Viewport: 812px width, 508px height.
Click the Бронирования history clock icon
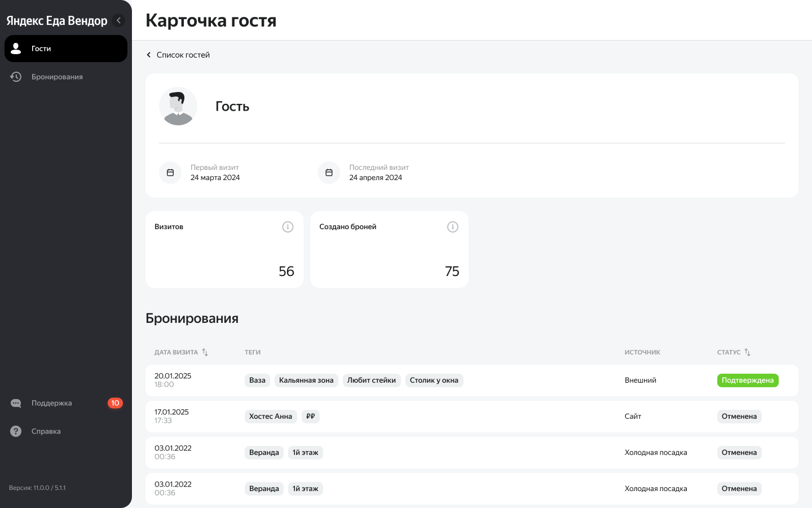pyautogui.click(x=16, y=77)
